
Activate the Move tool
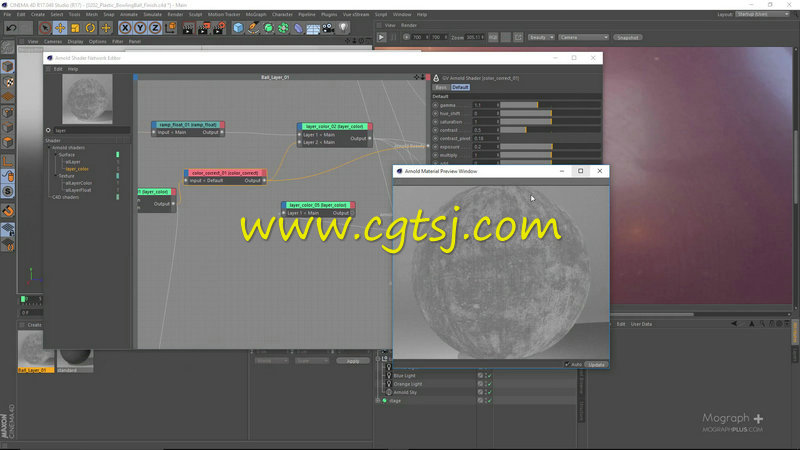coord(60,28)
